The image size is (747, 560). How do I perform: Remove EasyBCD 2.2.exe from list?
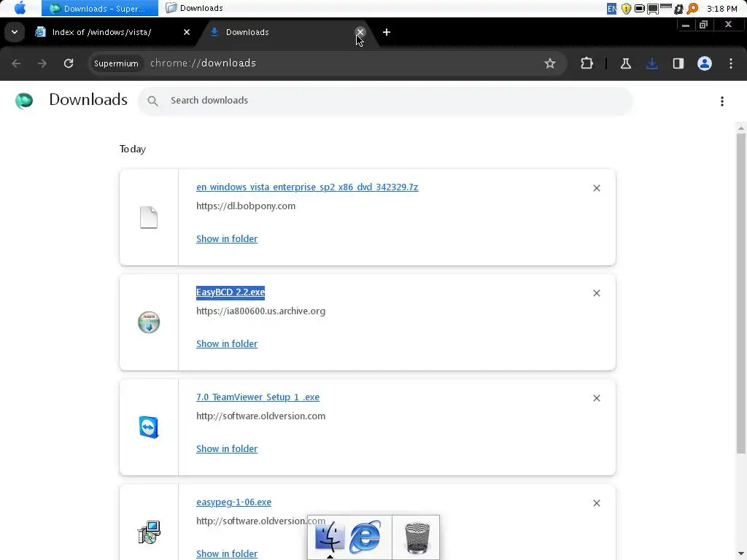597,293
